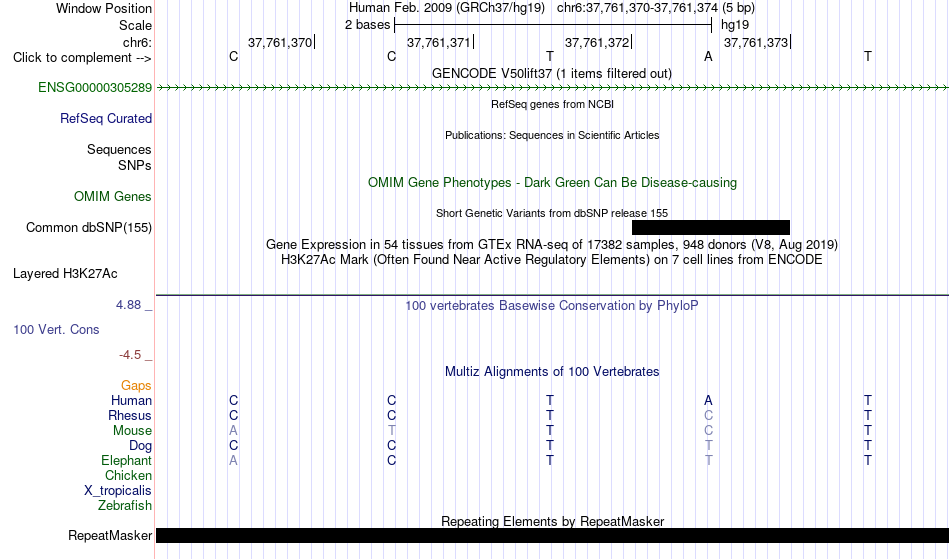The height and width of the screenshot is (559, 950).
Task: Click the OMIM Gene Phenotypes title
Action: 553,182
